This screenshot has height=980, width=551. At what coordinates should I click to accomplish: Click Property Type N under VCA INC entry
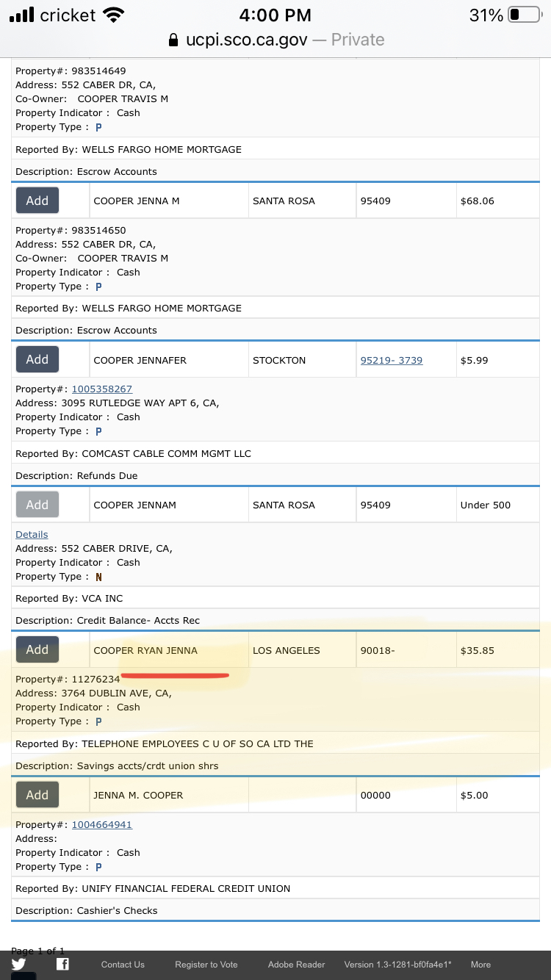point(98,577)
